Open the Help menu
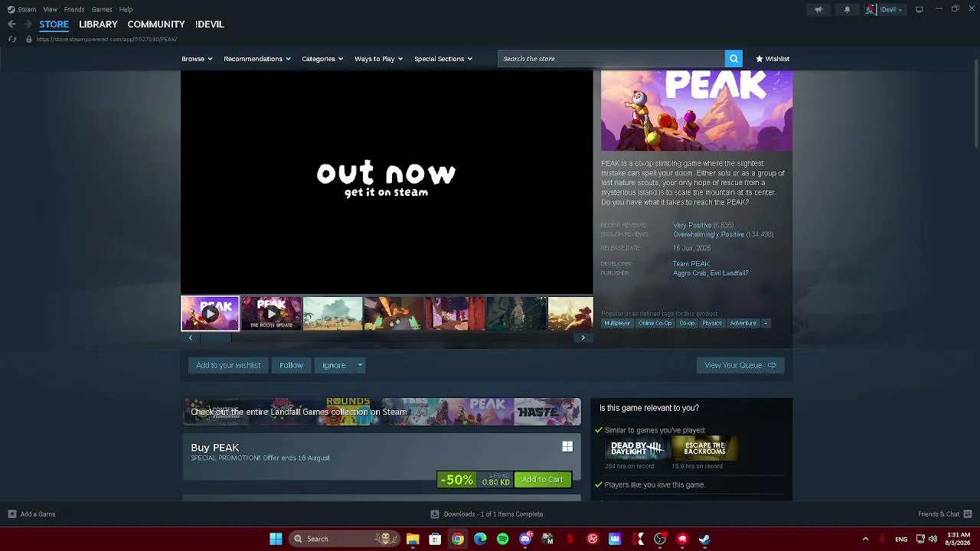 point(126,9)
